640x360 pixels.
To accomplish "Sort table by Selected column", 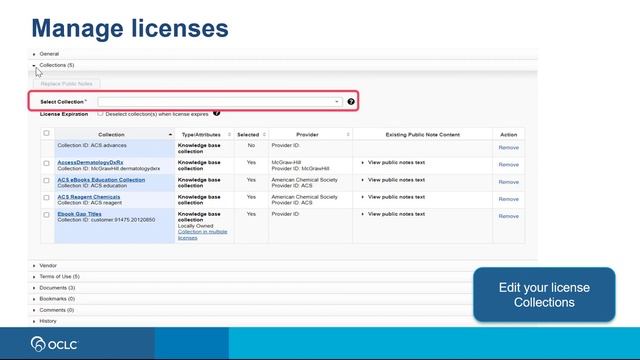I will click(x=264, y=135).
